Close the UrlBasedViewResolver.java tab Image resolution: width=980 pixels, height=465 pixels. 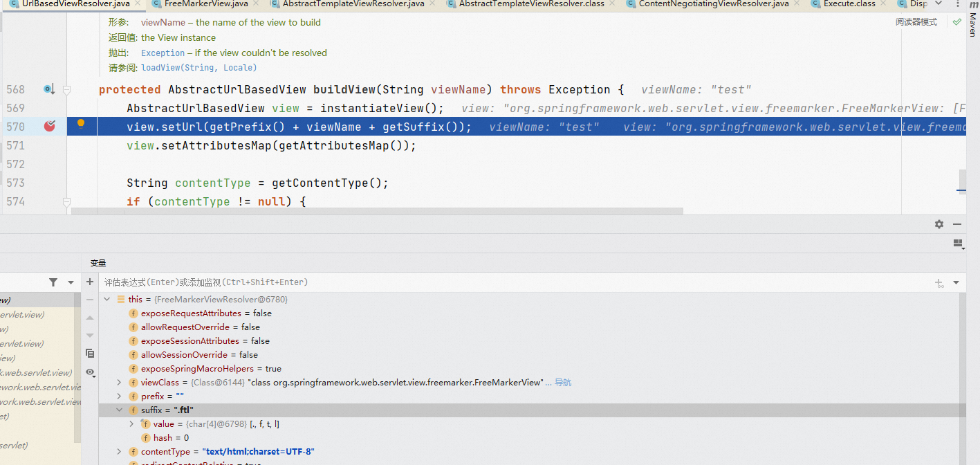[x=136, y=4]
